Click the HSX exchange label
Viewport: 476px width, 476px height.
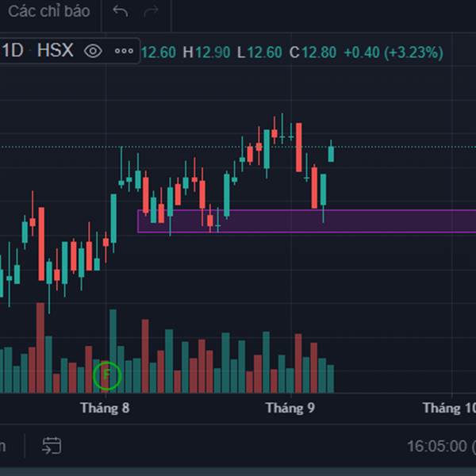pos(56,51)
